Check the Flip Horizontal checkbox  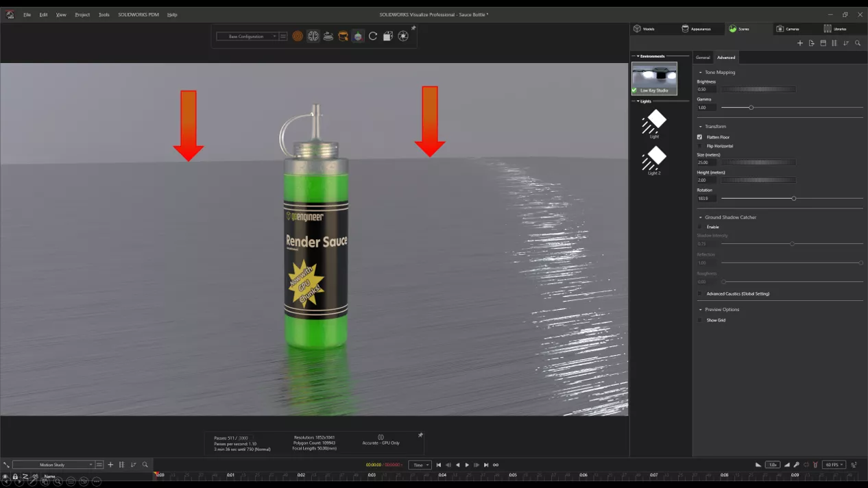pyautogui.click(x=699, y=146)
